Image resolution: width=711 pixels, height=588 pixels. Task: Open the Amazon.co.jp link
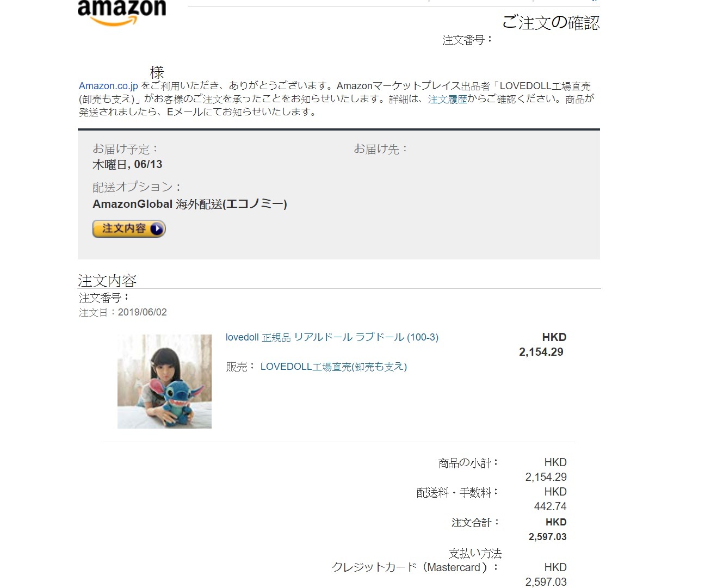click(x=108, y=86)
